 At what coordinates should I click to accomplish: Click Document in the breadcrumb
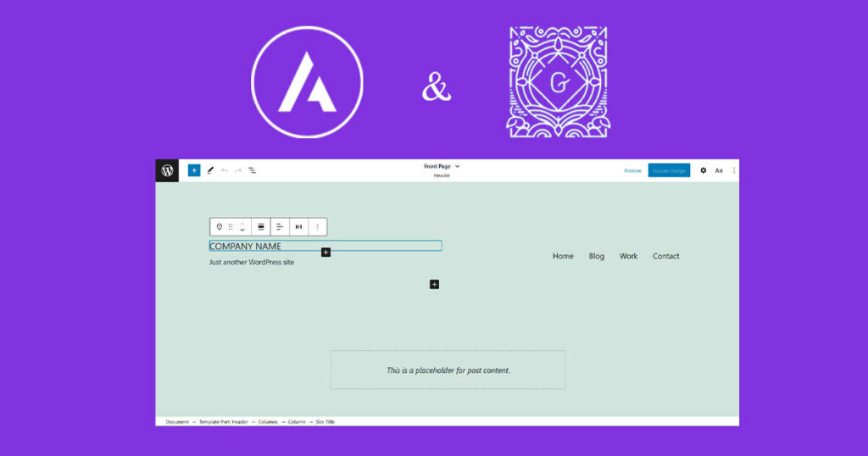click(x=177, y=422)
